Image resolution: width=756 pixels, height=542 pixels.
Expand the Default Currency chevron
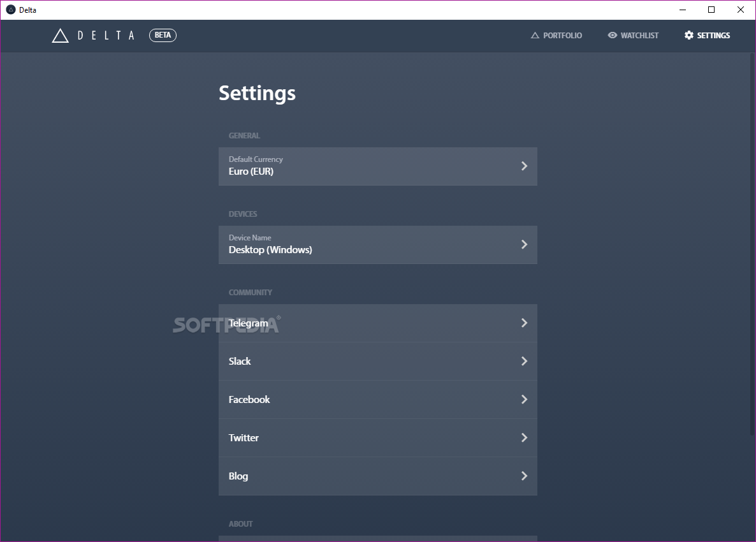point(524,166)
